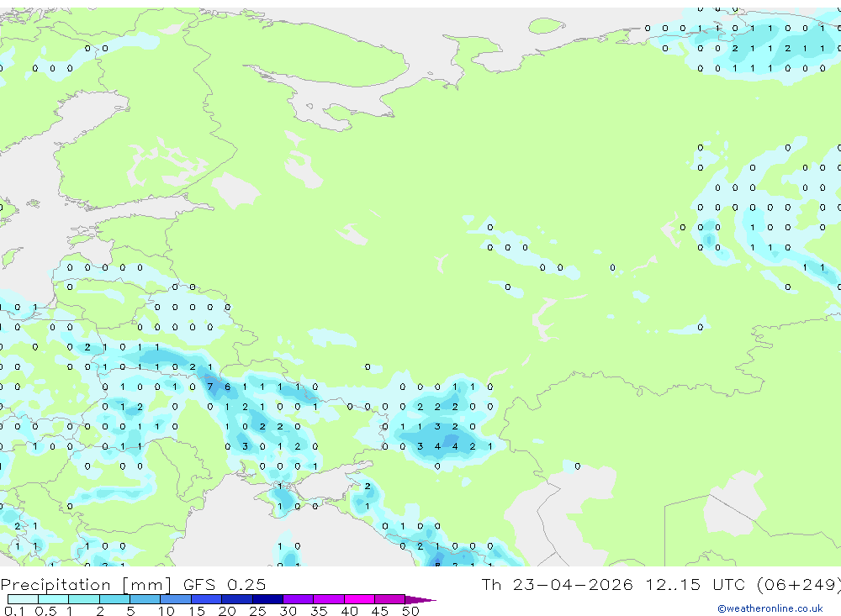841x616 pixels.
Task: Pick the 5–10 mm light blue legend swatch
Action: 145,599
